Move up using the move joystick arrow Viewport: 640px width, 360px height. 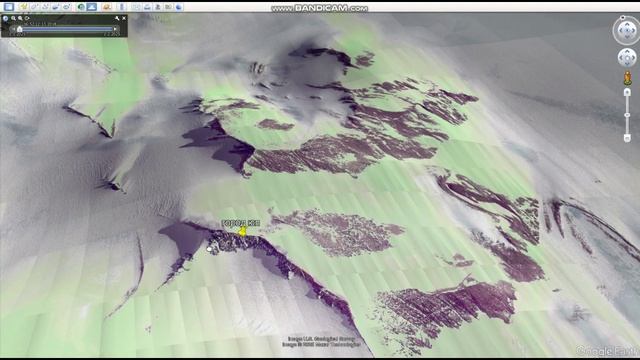(627, 52)
